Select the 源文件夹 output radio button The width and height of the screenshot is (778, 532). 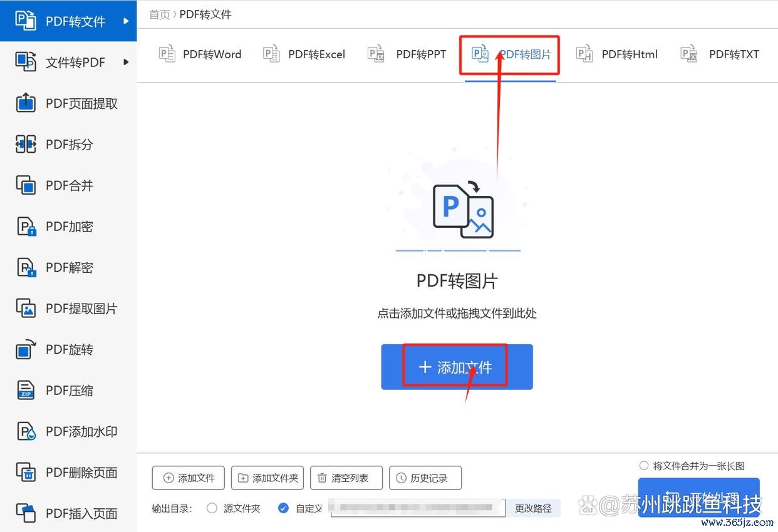(212, 508)
